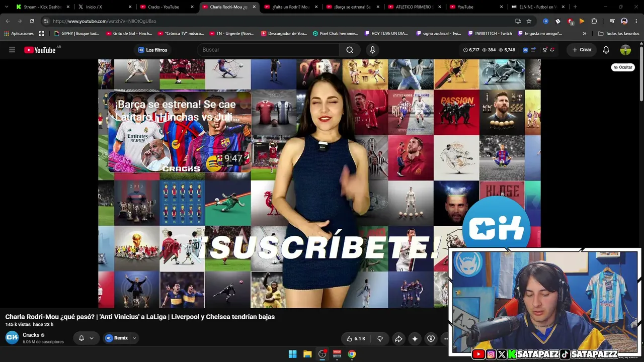Open the tab search dropdown at top-left

(6, 7)
